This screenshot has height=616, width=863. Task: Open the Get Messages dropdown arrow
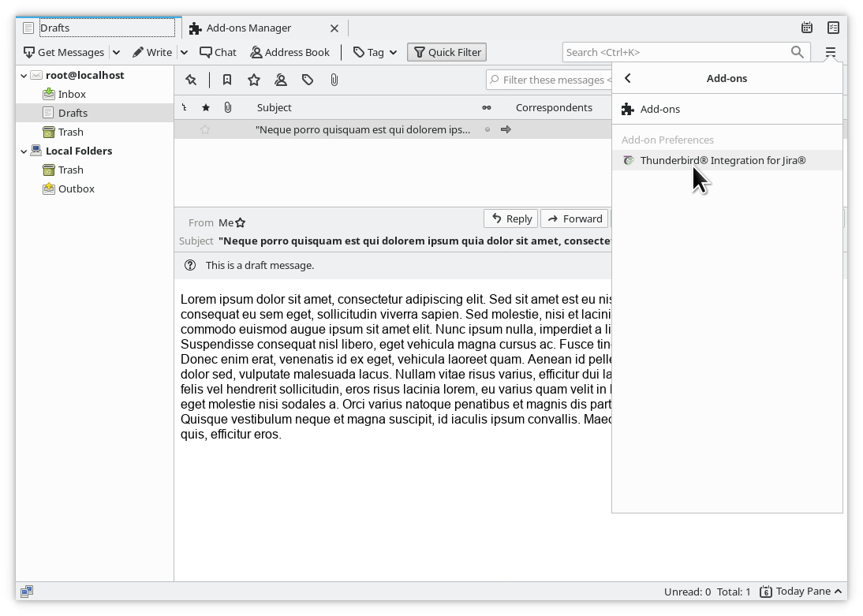[116, 52]
